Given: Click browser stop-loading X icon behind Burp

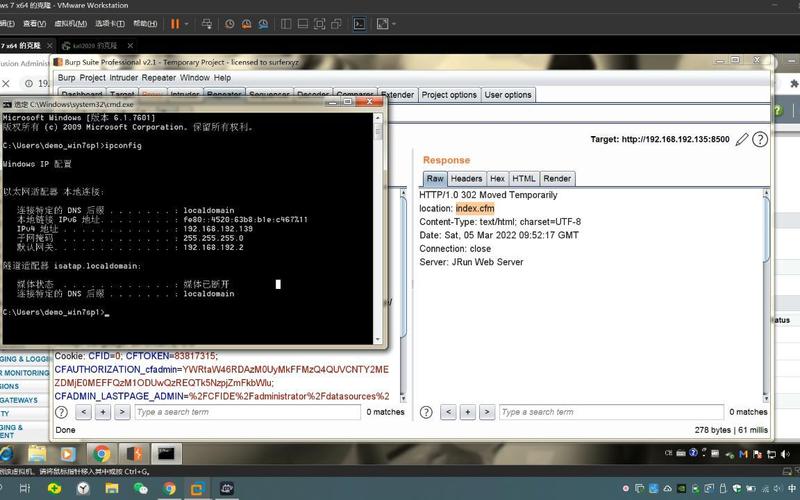Looking at the screenshot, I should tap(6, 83).
